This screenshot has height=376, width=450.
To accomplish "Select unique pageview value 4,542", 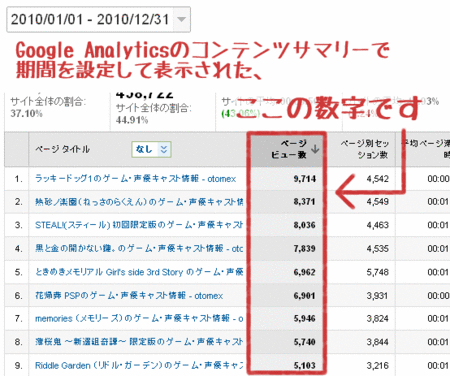I will (x=378, y=179).
